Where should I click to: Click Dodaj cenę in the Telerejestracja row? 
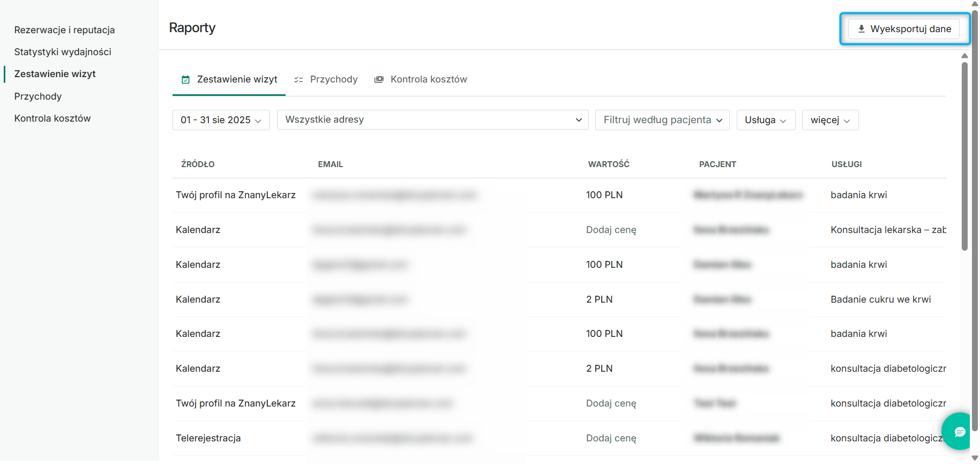tap(611, 438)
